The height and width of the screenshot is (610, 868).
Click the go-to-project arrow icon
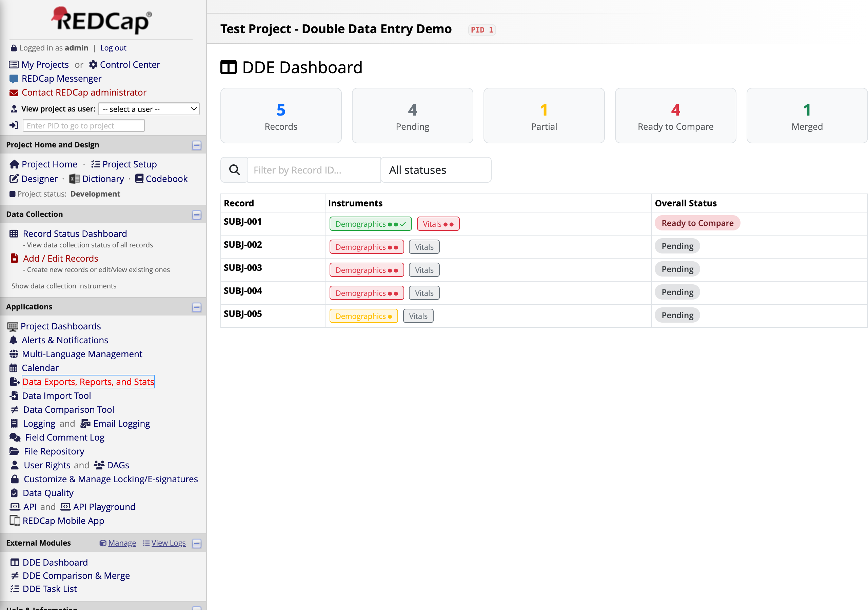pos(14,125)
